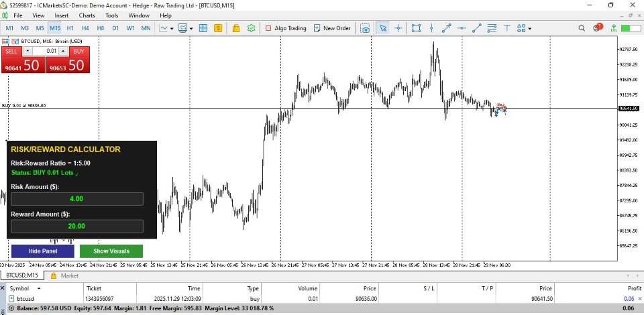Click the green gear signals icon
The image size is (644, 315).
click(252, 28)
